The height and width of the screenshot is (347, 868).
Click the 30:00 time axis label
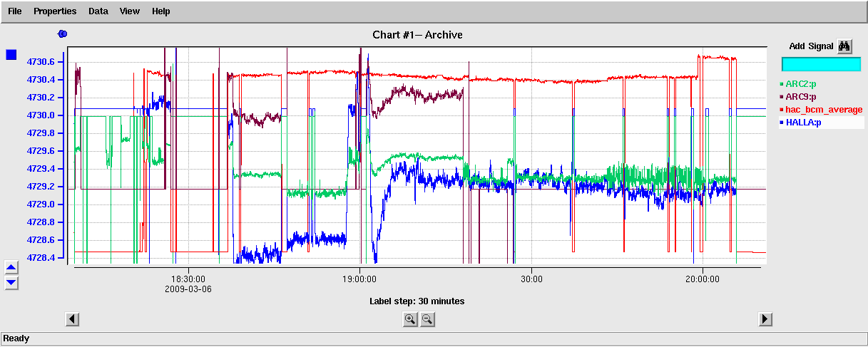pyautogui.click(x=531, y=279)
